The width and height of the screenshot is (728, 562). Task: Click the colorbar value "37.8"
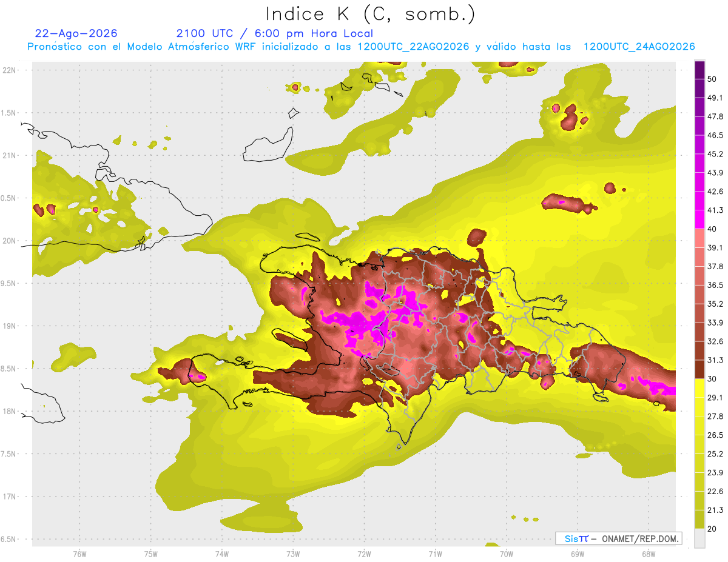(715, 267)
